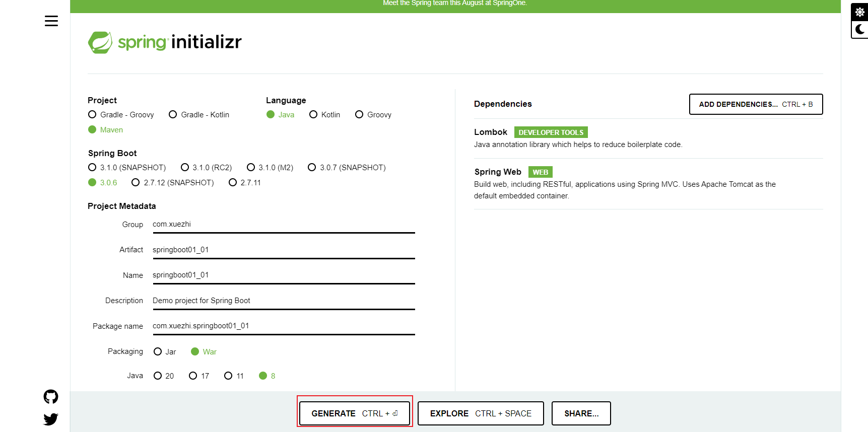Switch to light theme sun icon

[x=860, y=12]
